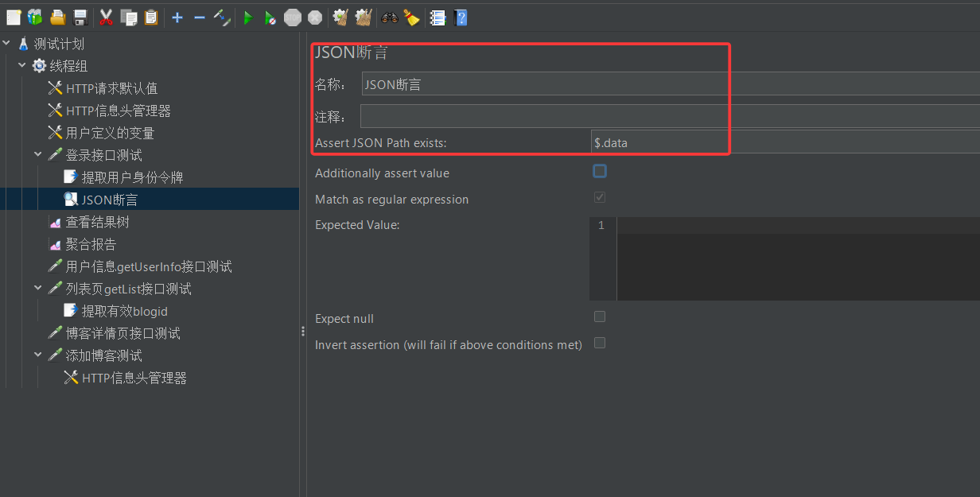Collapse the 添加博客测试 node

[x=38, y=355]
